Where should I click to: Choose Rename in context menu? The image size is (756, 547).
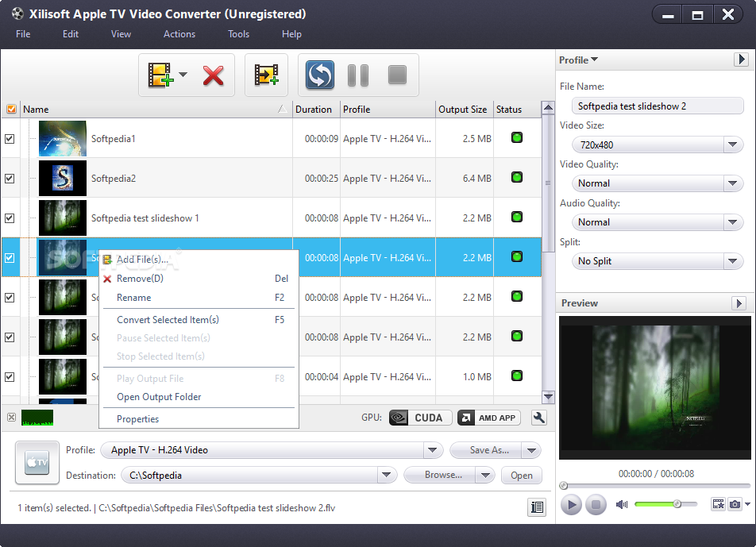(199, 298)
